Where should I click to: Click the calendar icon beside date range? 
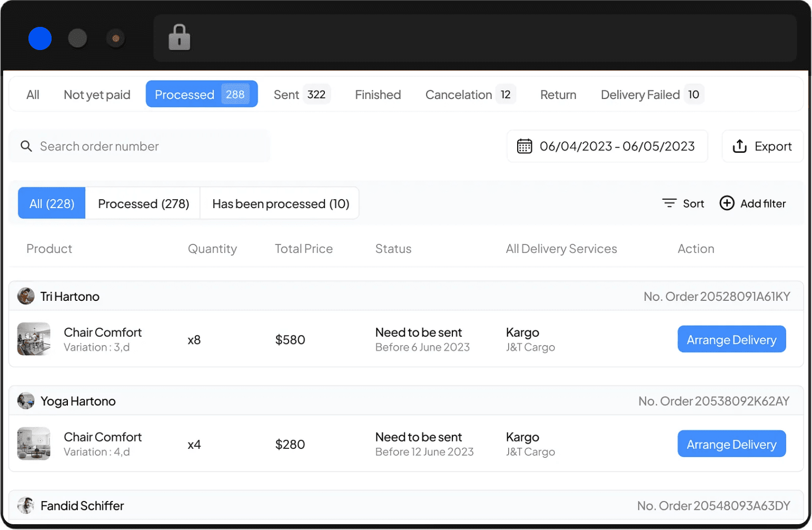pyautogui.click(x=524, y=146)
